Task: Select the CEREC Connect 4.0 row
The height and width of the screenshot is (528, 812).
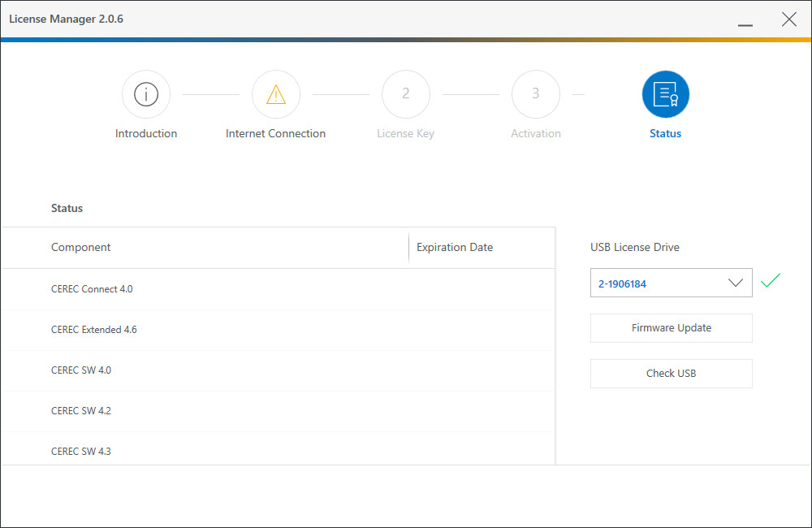Action: (278, 289)
